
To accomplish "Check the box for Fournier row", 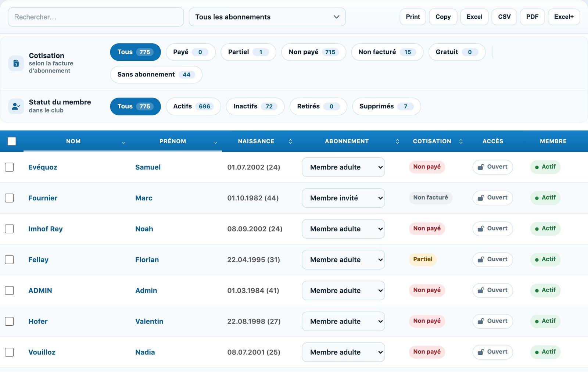I will click(x=9, y=198).
